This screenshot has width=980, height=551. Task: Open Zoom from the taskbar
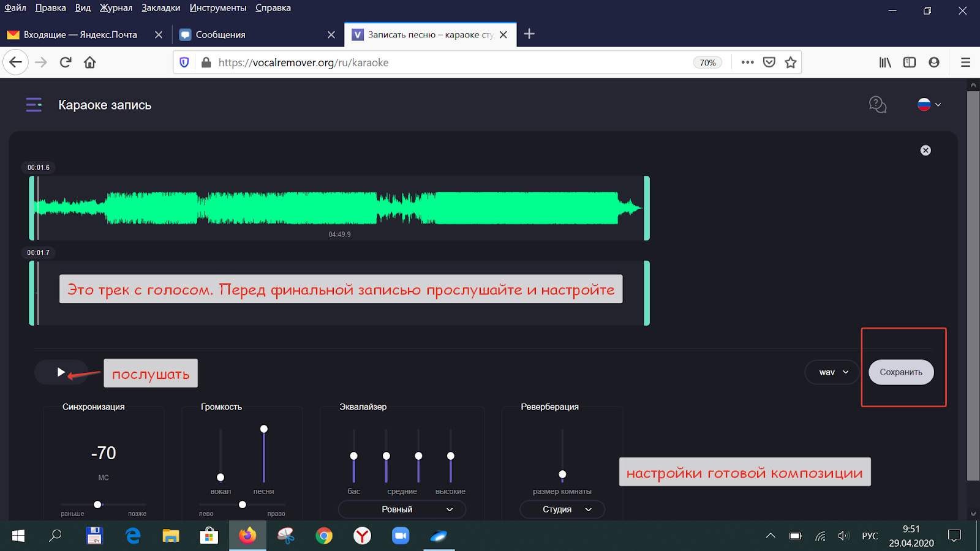(x=401, y=536)
